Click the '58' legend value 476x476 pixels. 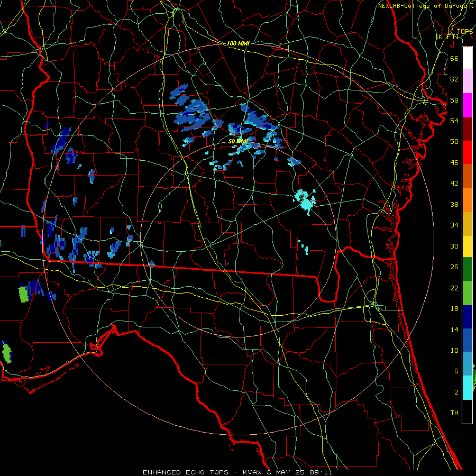pyautogui.click(x=454, y=100)
